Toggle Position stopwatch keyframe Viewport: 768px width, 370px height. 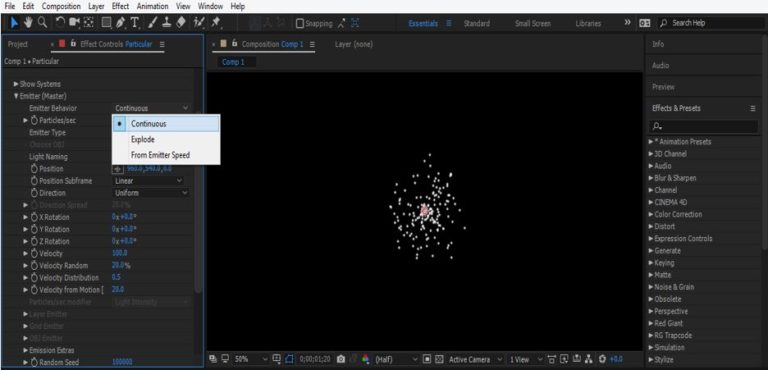[x=35, y=169]
